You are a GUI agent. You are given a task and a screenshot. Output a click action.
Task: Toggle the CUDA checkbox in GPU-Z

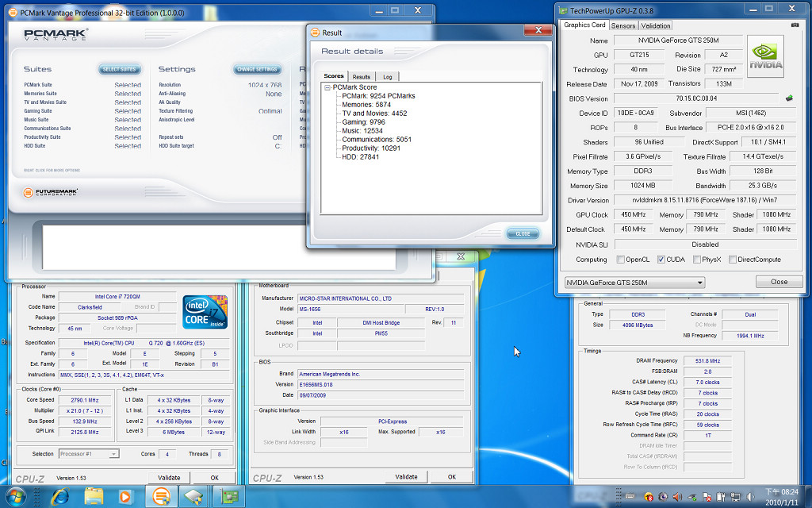coord(661,260)
